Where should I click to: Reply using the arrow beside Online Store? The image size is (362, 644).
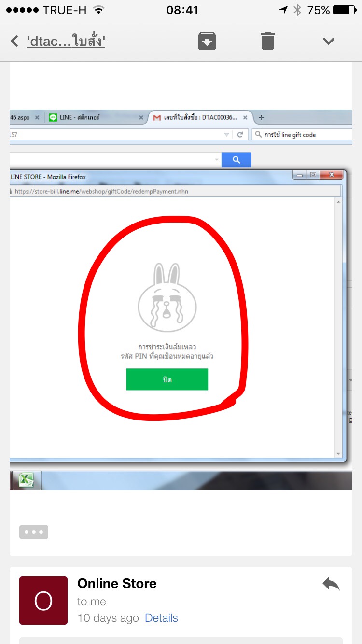(331, 585)
